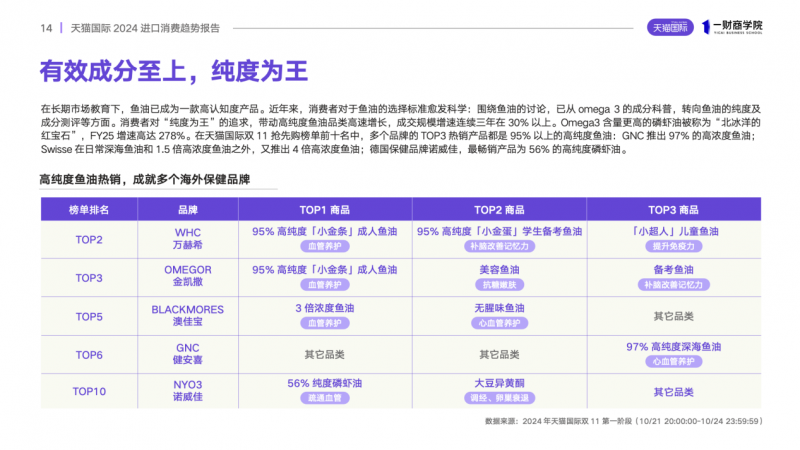Click the OMEGOR 金凯撒 brand cell
800x450 pixels.
(x=188, y=276)
